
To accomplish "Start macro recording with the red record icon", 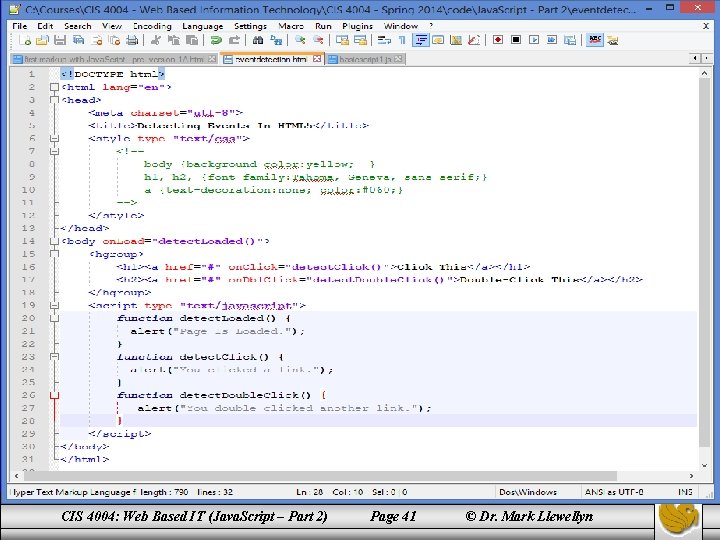I will 498,40.
